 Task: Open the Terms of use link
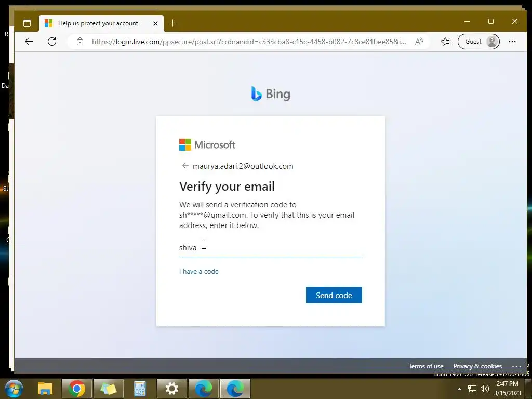(426, 366)
